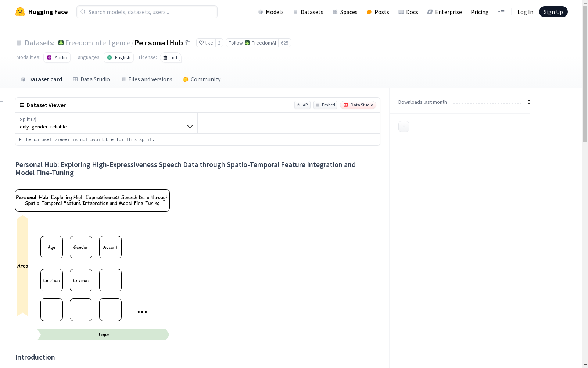Open the Models navigation item
588x368 pixels.
(x=271, y=12)
